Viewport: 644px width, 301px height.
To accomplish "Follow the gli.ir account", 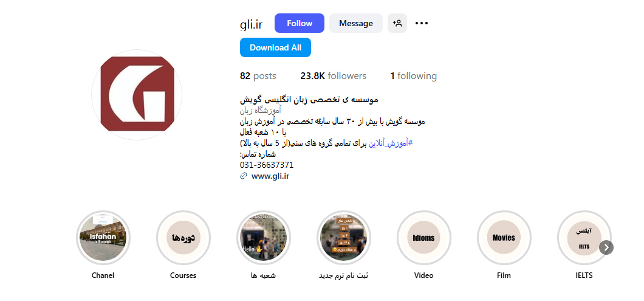I will (x=300, y=23).
